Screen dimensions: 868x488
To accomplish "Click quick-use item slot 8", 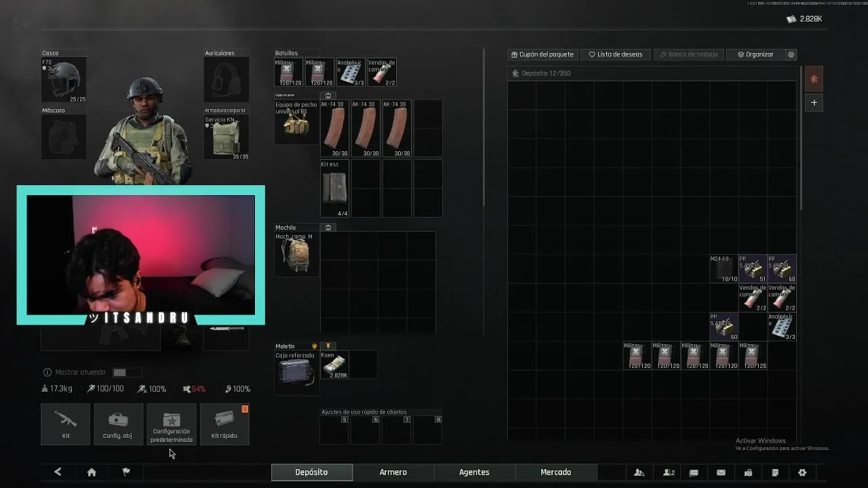I will pyautogui.click(x=428, y=430).
